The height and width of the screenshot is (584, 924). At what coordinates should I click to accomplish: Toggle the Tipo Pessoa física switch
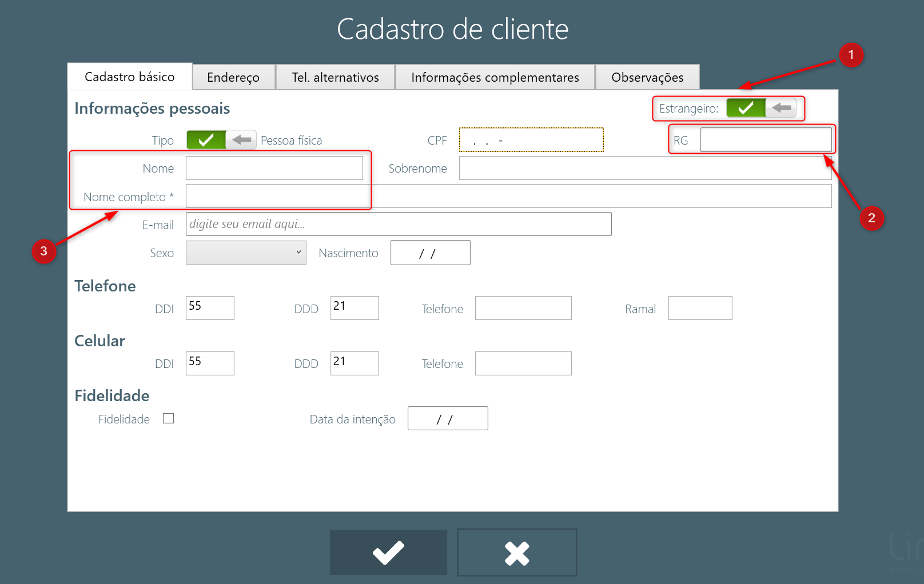point(221,139)
